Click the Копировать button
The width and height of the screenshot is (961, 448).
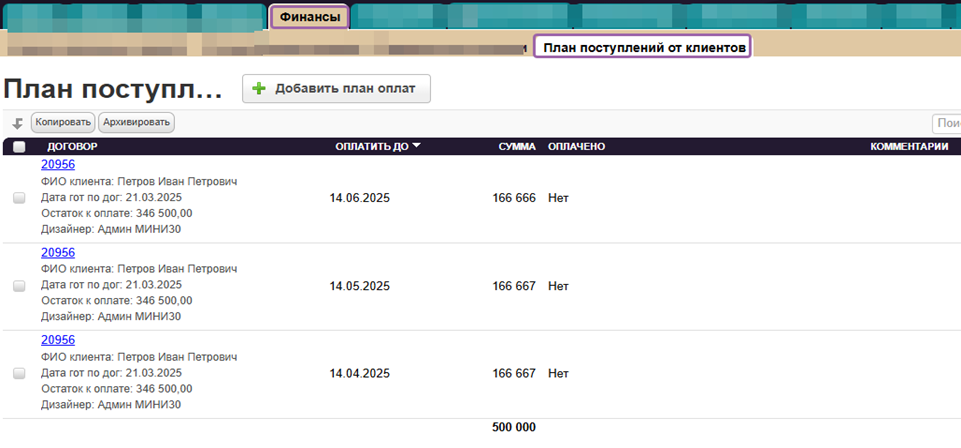[x=63, y=122]
